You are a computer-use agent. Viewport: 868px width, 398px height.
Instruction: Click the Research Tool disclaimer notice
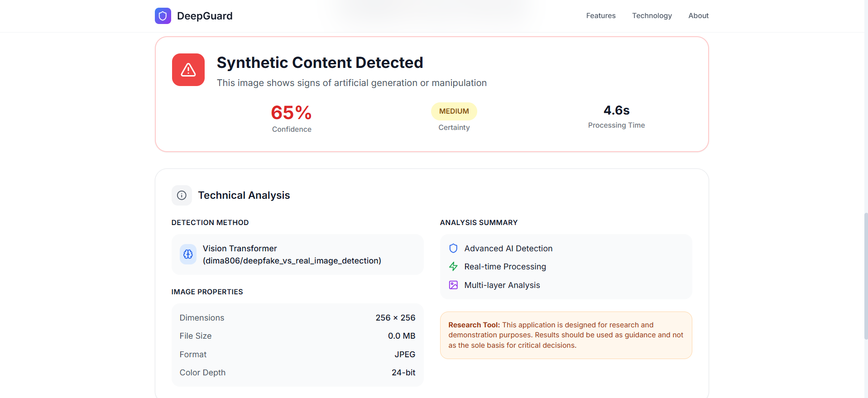[566, 335]
